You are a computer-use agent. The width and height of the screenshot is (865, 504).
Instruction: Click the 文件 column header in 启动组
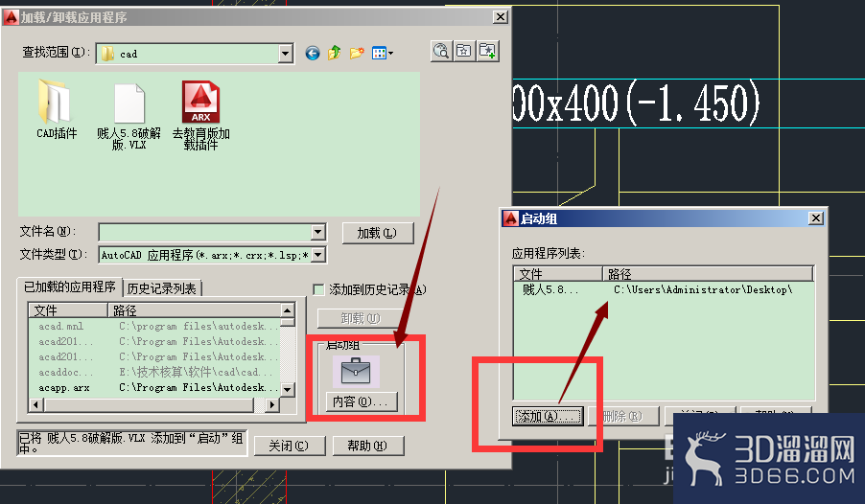coord(558,274)
